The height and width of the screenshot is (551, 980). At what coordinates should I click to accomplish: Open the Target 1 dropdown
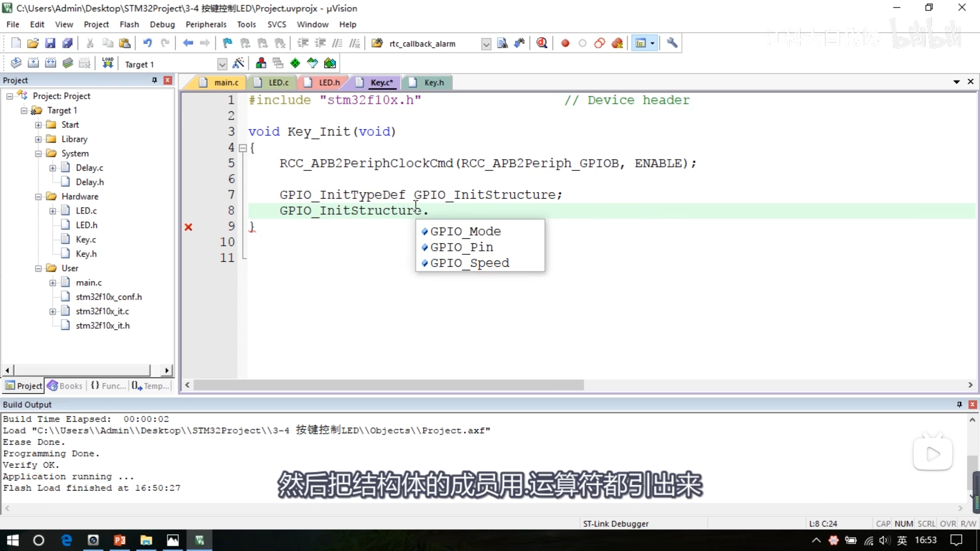(x=222, y=64)
